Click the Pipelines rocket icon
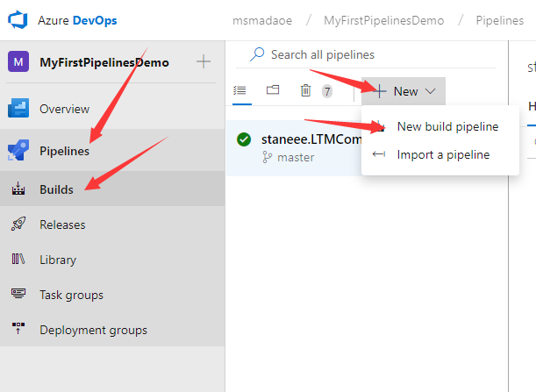Viewport: 536px width, 392px height. click(x=18, y=150)
